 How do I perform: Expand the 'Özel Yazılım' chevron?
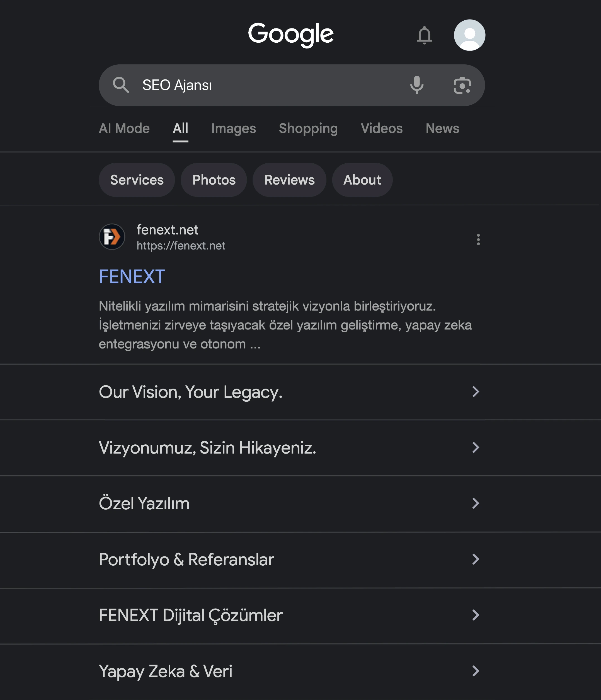click(475, 503)
